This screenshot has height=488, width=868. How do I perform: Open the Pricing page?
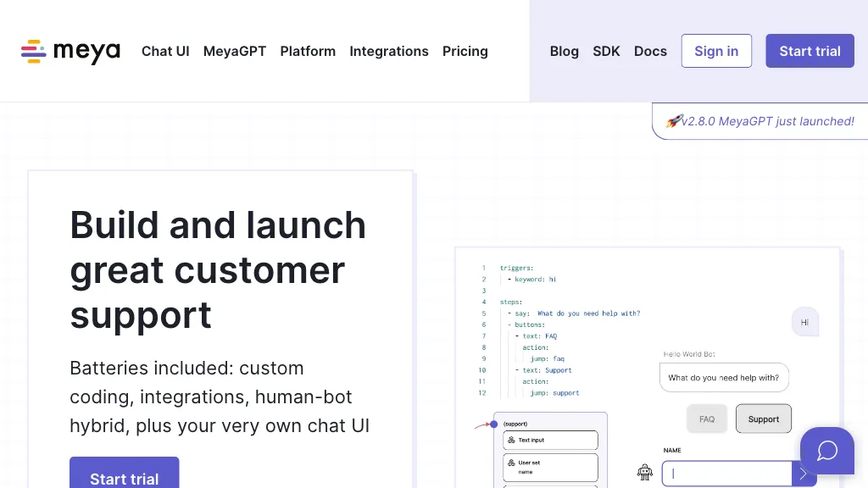(x=465, y=52)
